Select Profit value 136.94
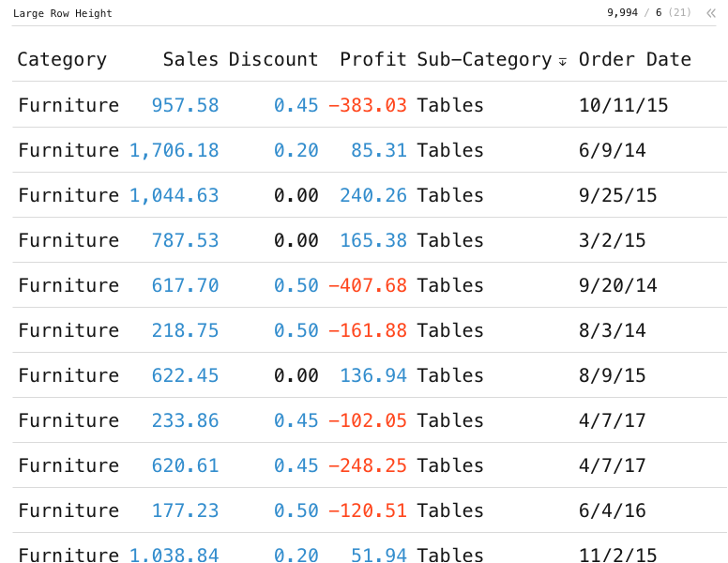Image resolution: width=728 pixels, height=563 pixels. (x=373, y=375)
